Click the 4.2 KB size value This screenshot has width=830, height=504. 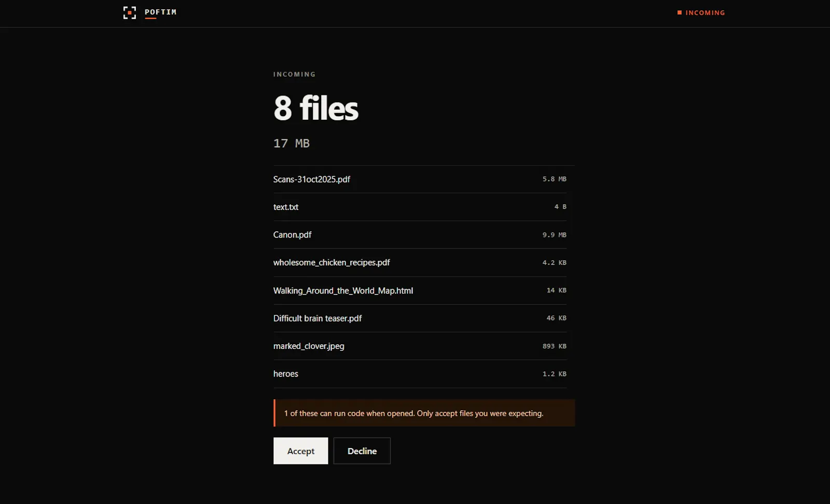(555, 262)
